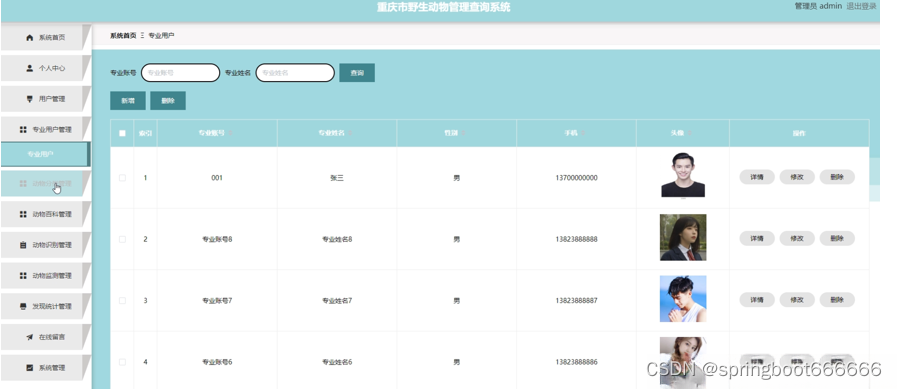Focus the 专业姓名 search input

pos(295,73)
